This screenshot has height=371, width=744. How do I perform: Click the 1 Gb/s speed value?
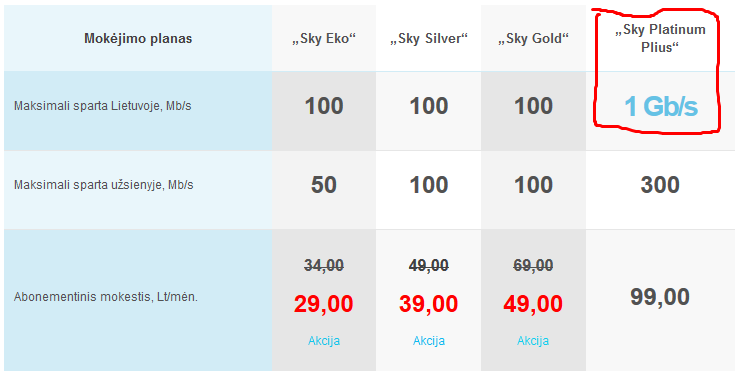click(660, 107)
